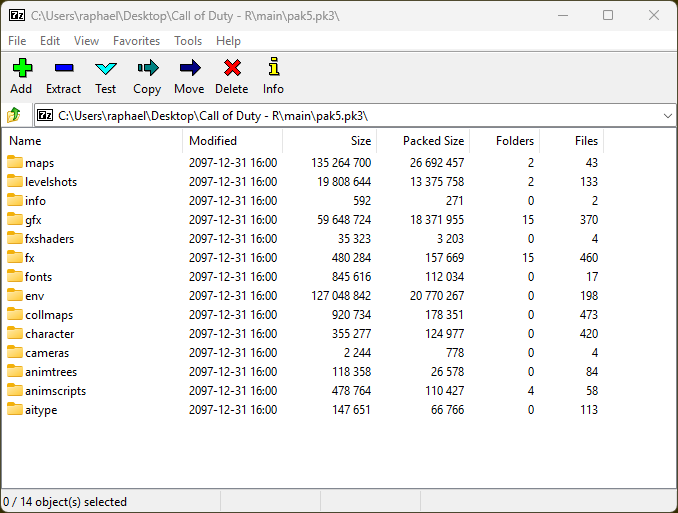Click the 7z icon in title bar
This screenshot has height=513, width=678.
click(17, 16)
